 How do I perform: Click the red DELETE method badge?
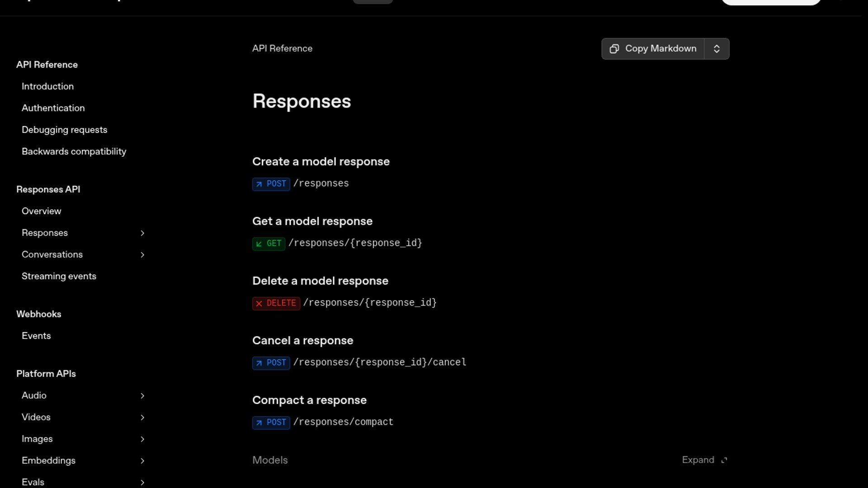pyautogui.click(x=276, y=303)
